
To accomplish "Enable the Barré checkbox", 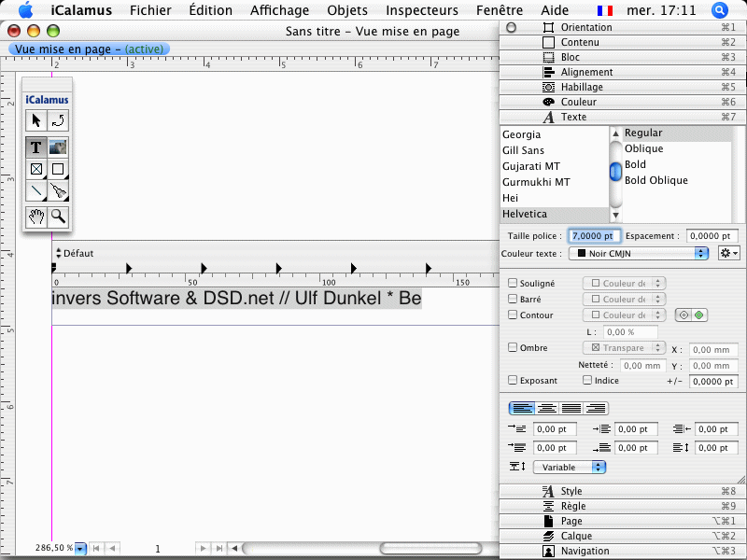I will 513,299.
